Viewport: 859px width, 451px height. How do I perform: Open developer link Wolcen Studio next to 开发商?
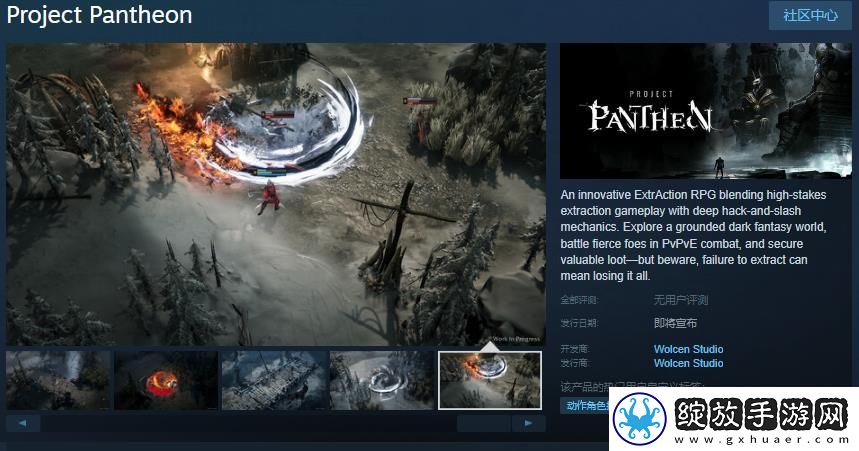(688, 349)
